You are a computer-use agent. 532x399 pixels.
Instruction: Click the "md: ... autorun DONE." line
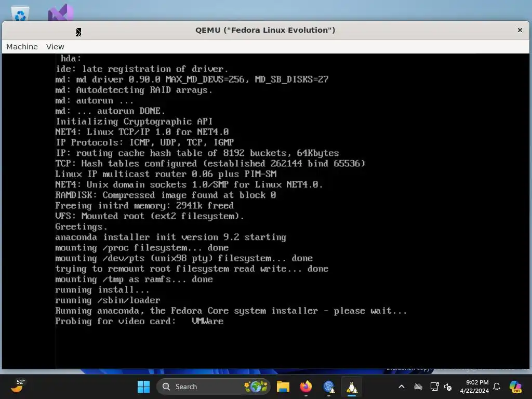point(110,111)
